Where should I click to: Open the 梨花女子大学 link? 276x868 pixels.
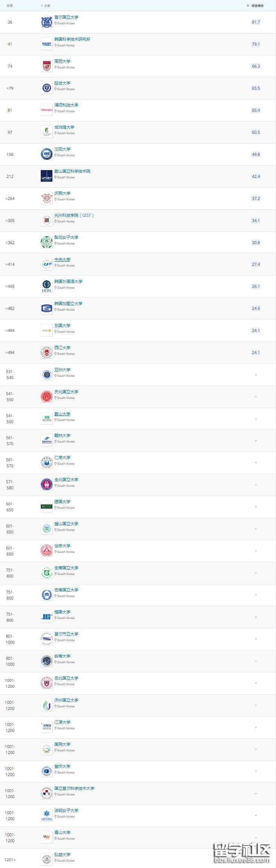66,237
